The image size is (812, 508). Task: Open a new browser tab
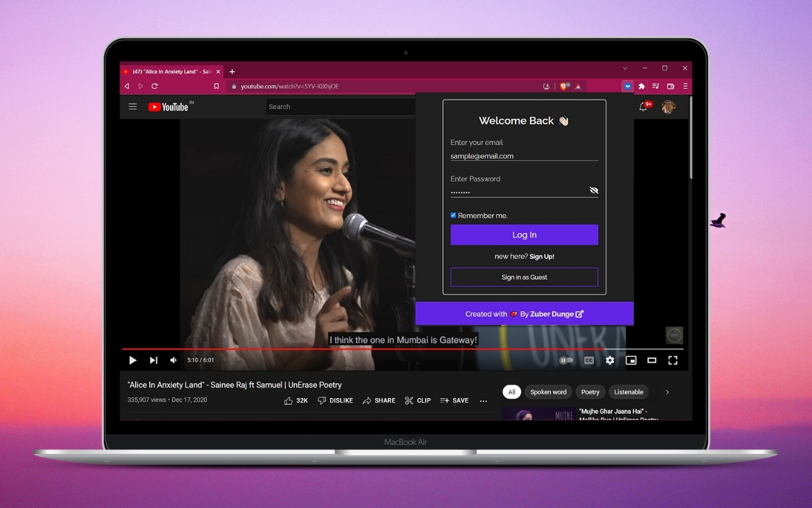click(232, 72)
